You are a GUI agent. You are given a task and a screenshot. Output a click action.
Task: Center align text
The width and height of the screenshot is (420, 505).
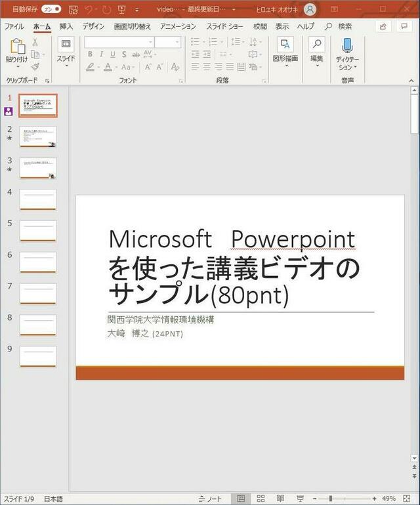click(207, 67)
